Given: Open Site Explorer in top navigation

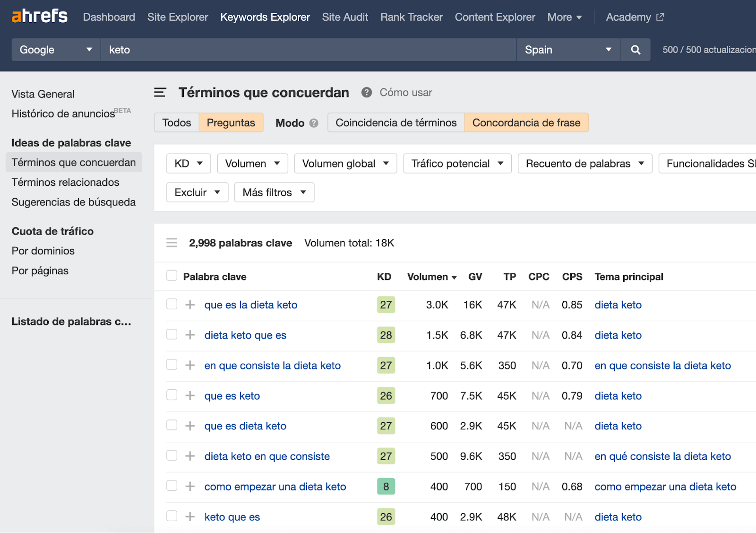Looking at the screenshot, I should tap(178, 17).
